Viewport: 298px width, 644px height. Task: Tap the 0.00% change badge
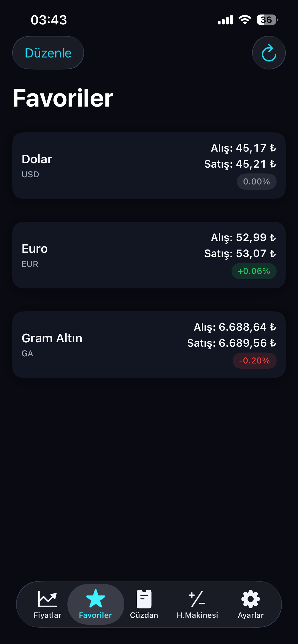[x=256, y=182]
